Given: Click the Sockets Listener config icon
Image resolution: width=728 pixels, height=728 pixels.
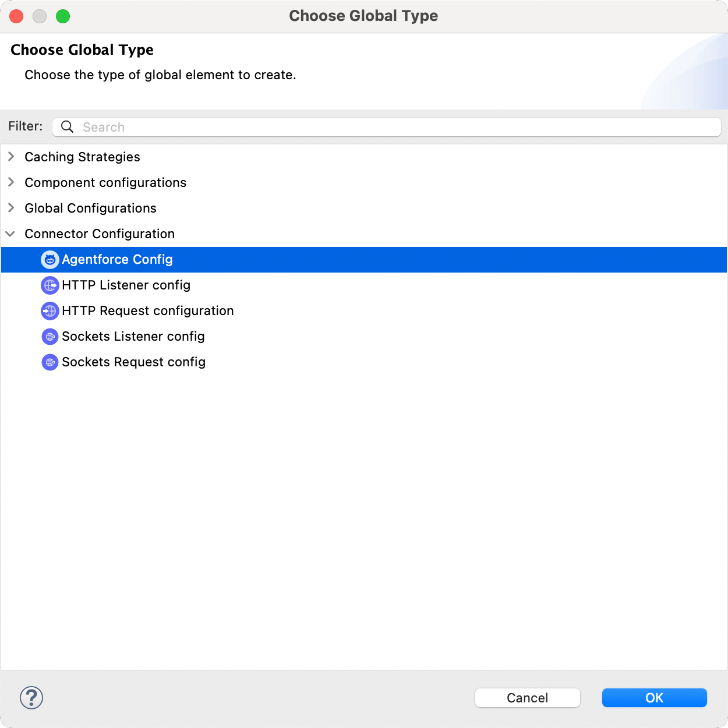Looking at the screenshot, I should point(50,337).
